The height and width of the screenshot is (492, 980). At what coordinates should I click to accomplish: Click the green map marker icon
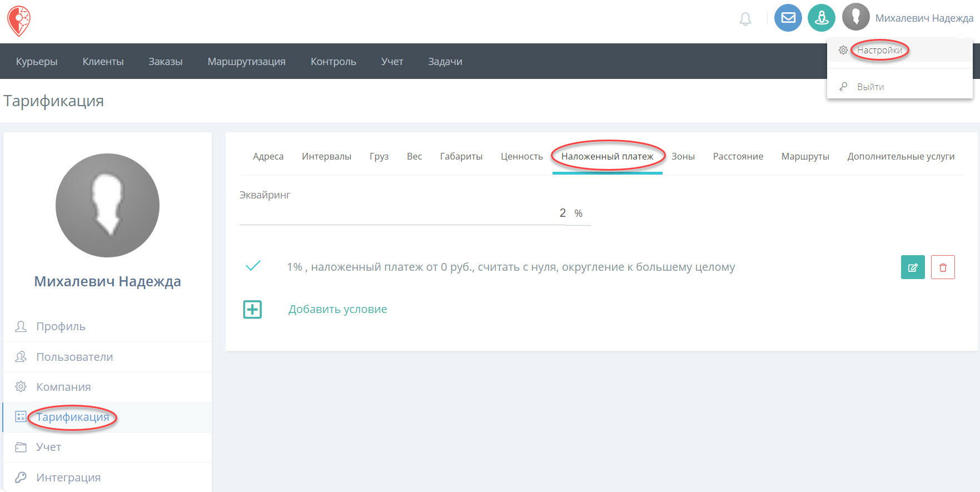[x=822, y=18]
